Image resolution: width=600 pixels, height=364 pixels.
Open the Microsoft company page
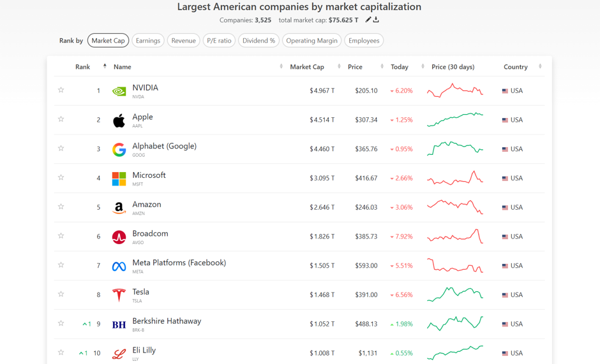click(149, 175)
